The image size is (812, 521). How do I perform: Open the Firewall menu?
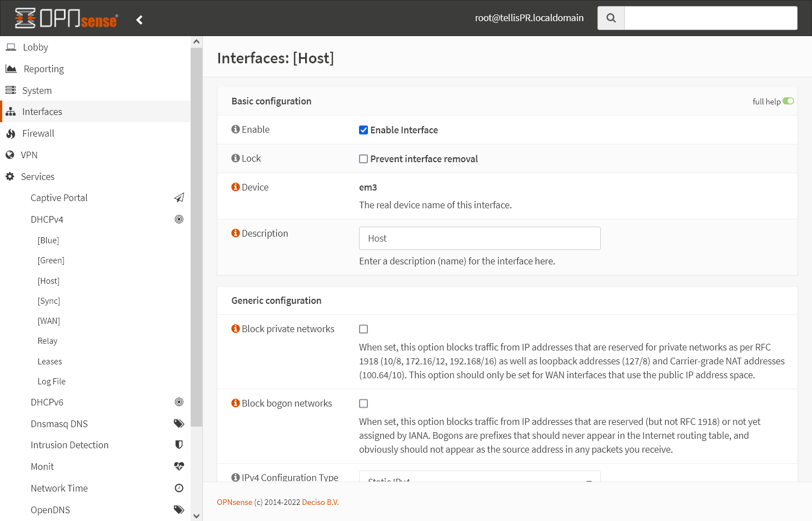pyautogui.click(x=38, y=133)
